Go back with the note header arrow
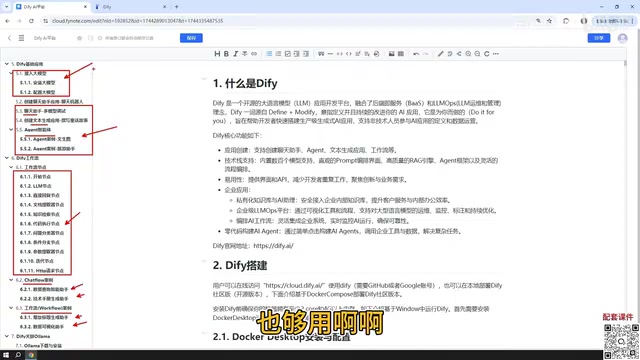The width and height of the screenshot is (640, 360). click(9, 38)
